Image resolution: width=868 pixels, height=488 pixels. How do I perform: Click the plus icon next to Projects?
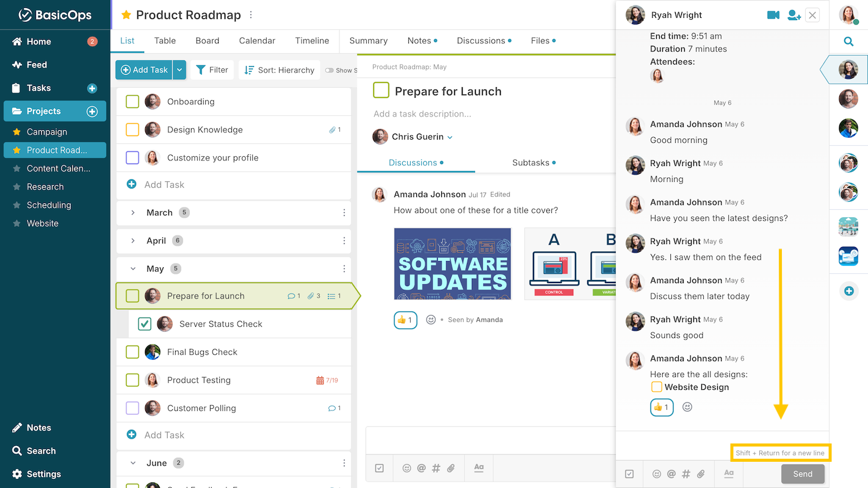pyautogui.click(x=92, y=112)
